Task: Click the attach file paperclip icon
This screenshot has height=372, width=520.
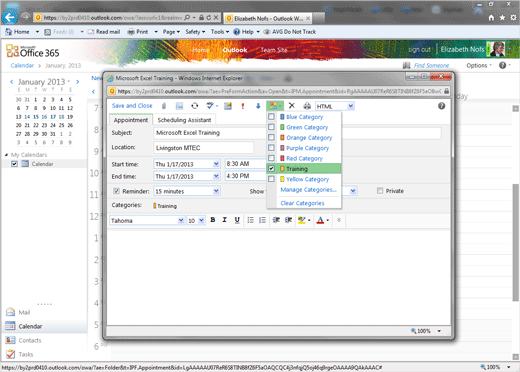Action: click(x=164, y=106)
